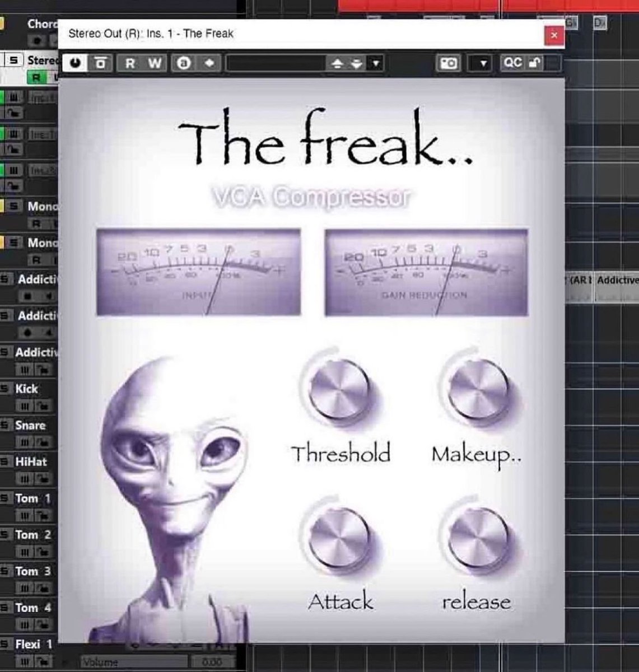Click lock icon on Tom 3 track
The width and height of the screenshot is (639, 672).
pos(43,589)
